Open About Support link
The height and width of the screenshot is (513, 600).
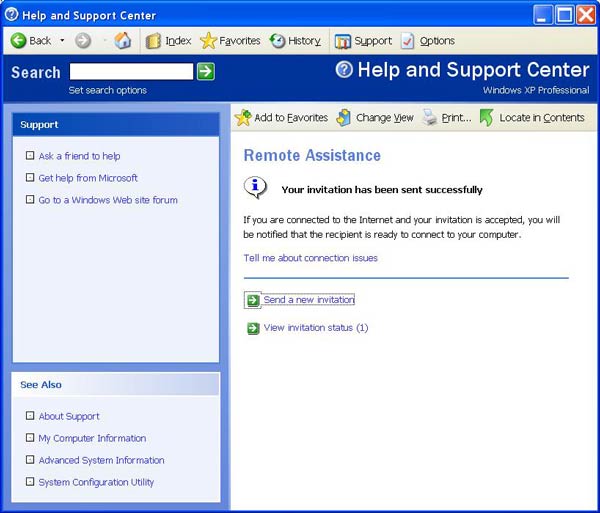click(x=69, y=416)
